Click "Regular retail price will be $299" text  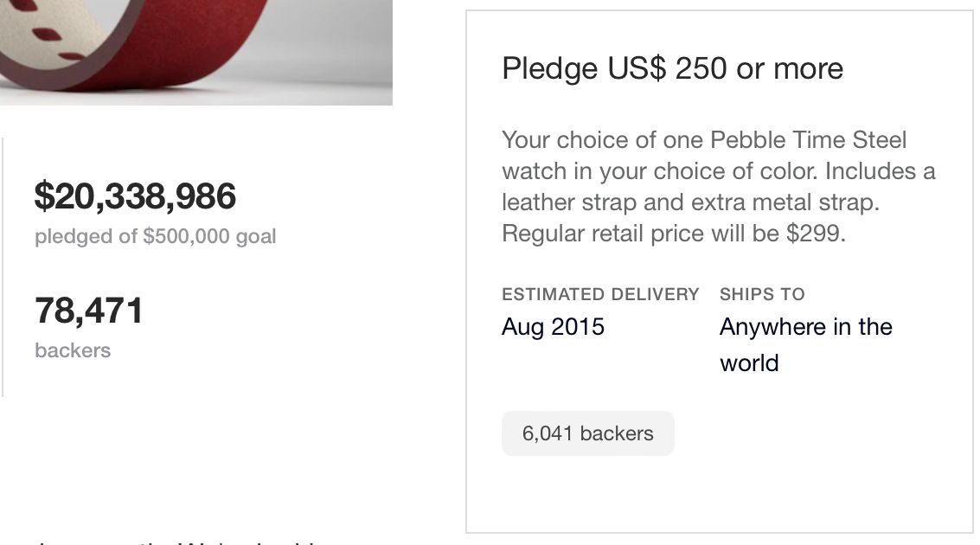pyautogui.click(x=673, y=234)
